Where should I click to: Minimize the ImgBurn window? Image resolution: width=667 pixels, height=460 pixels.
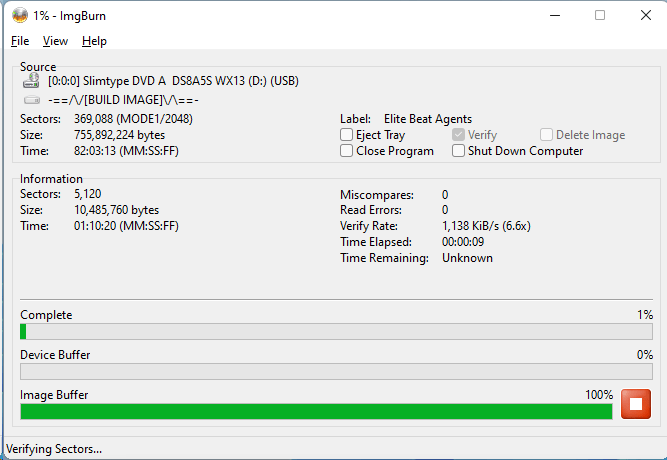(555, 16)
